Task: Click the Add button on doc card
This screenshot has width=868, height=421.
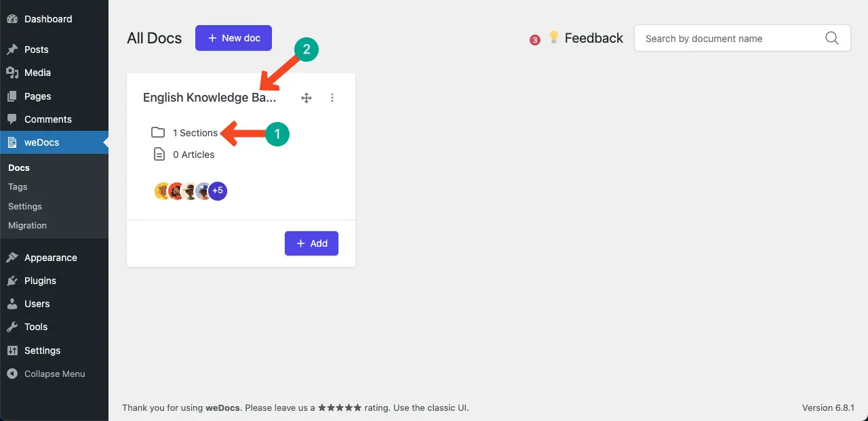Action: click(311, 243)
